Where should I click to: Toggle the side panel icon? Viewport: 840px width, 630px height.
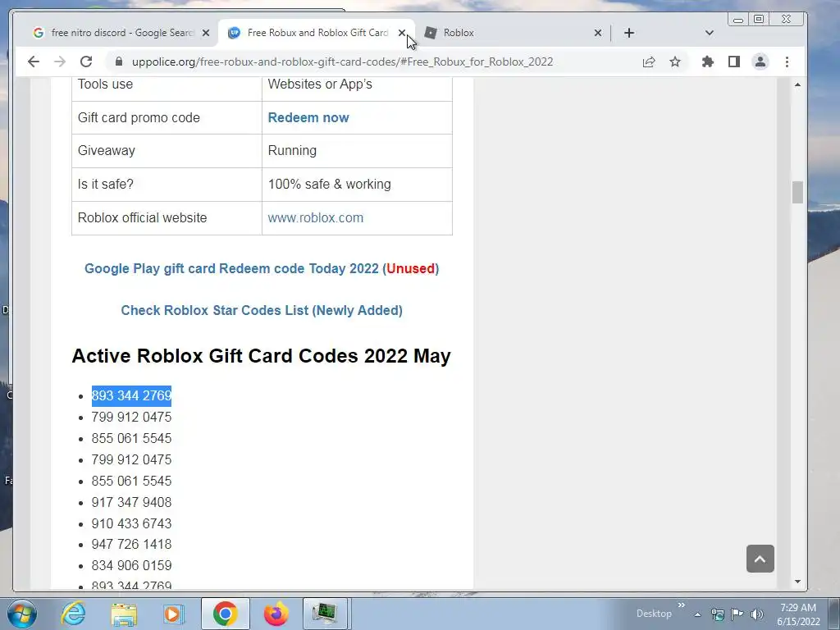734,62
